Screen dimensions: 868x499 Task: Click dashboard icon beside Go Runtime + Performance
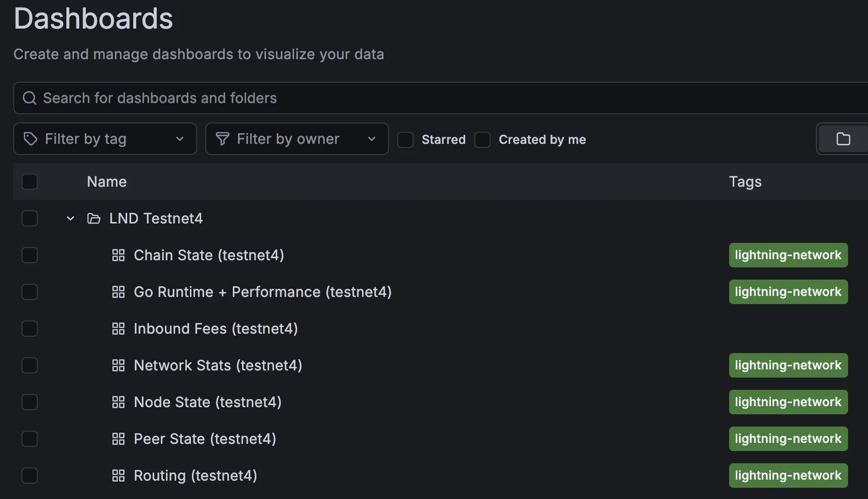click(x=118, y=292)
